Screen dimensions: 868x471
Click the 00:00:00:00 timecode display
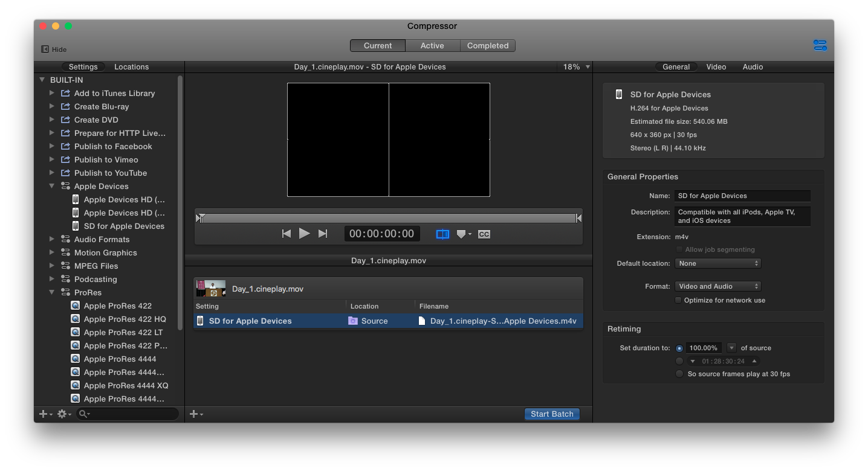[x=382, y=234]
